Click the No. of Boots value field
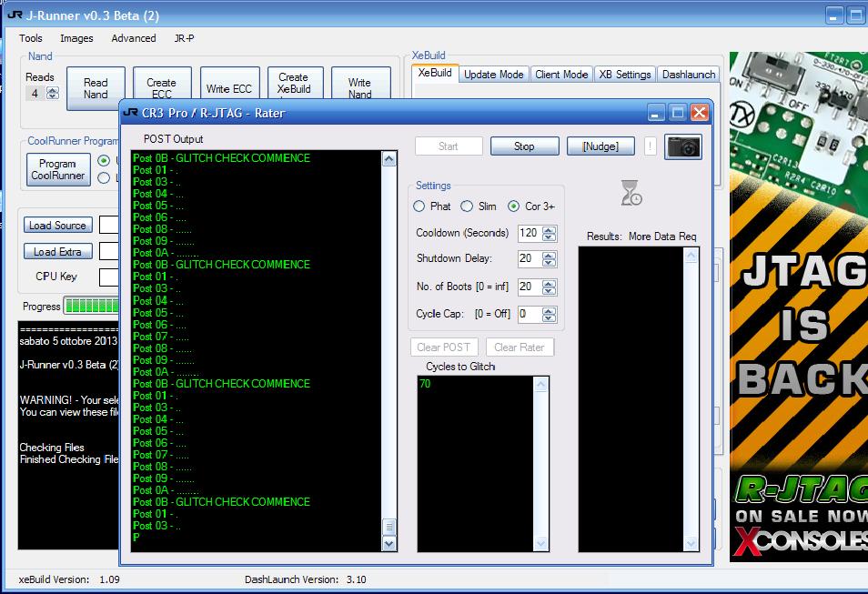 (530, 287)
